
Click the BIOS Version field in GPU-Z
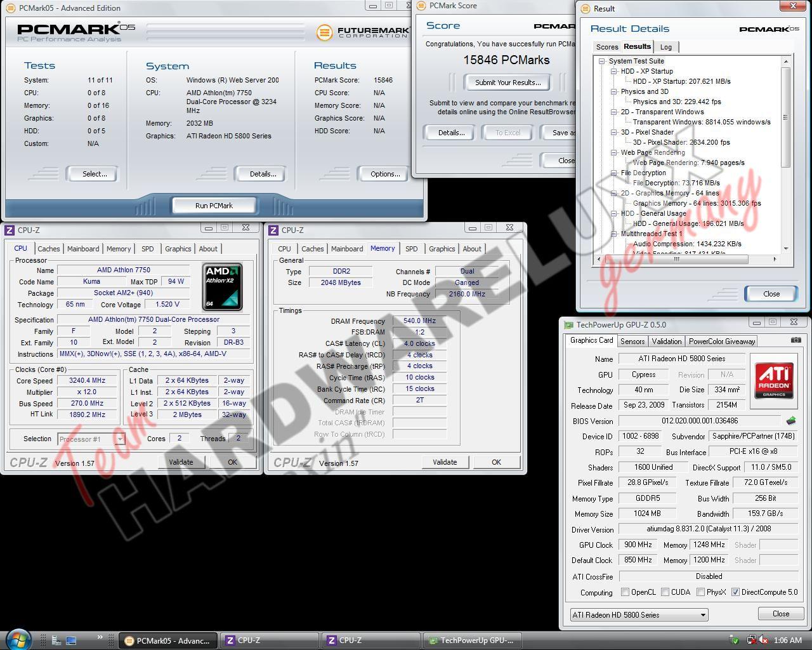[x=700, y=420]
